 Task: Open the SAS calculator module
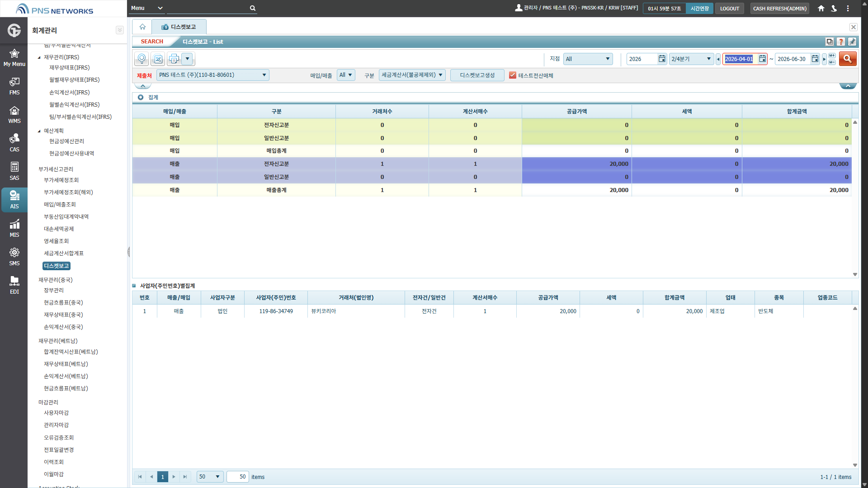point(14,171)
